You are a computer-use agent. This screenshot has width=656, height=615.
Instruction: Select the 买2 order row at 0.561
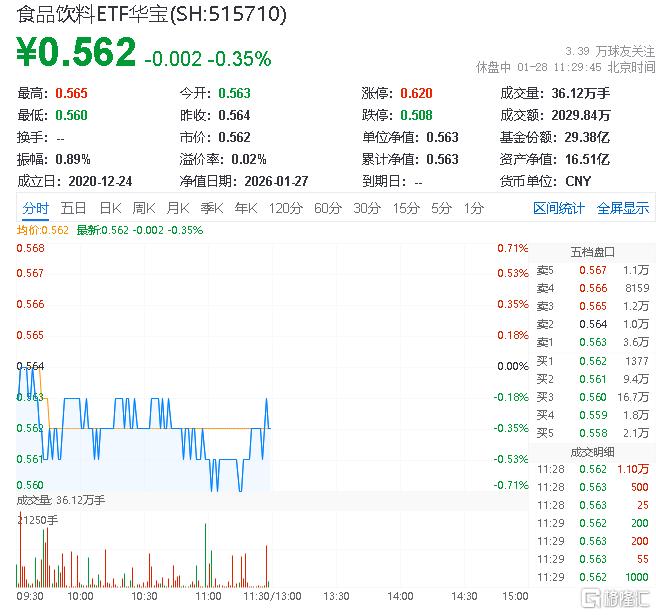pos(593,379)
